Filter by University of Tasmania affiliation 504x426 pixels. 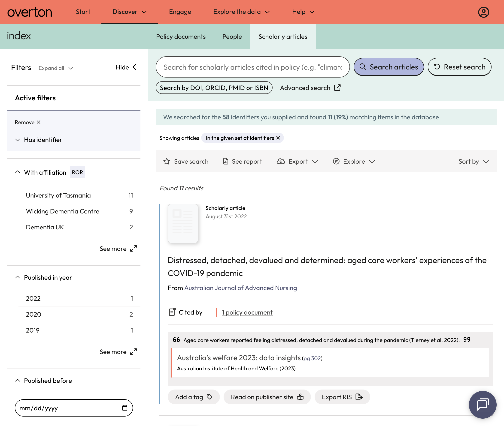pos(79,195)
